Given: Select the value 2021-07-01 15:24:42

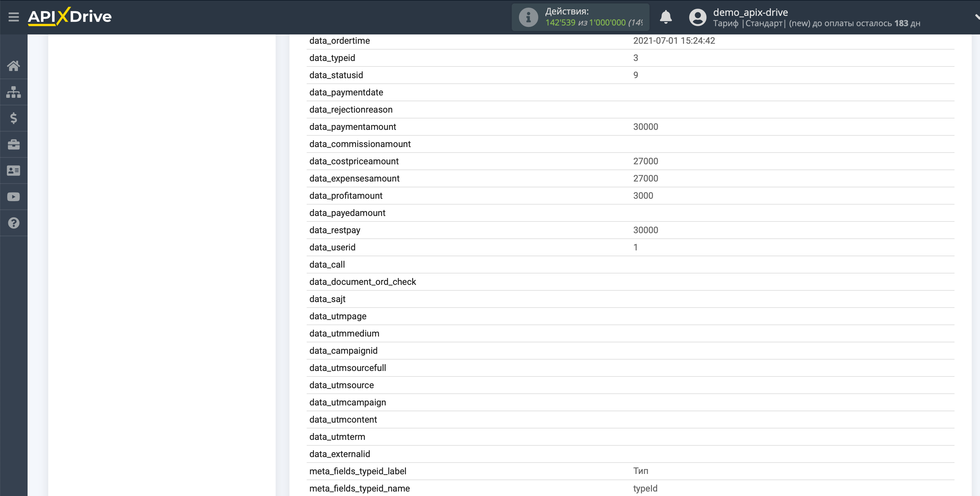Looking at the screenshot, I should click(674, 41).
